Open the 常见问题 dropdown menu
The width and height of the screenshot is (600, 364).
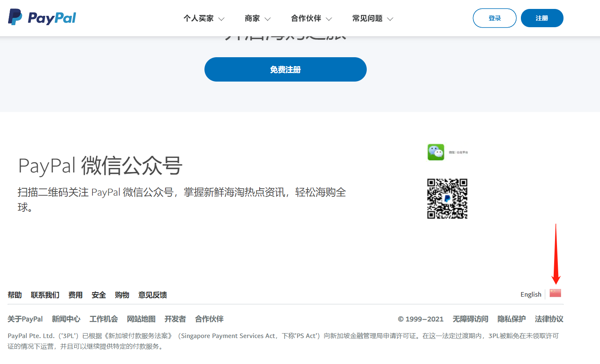pyautogui.click(x=372, y=19)
